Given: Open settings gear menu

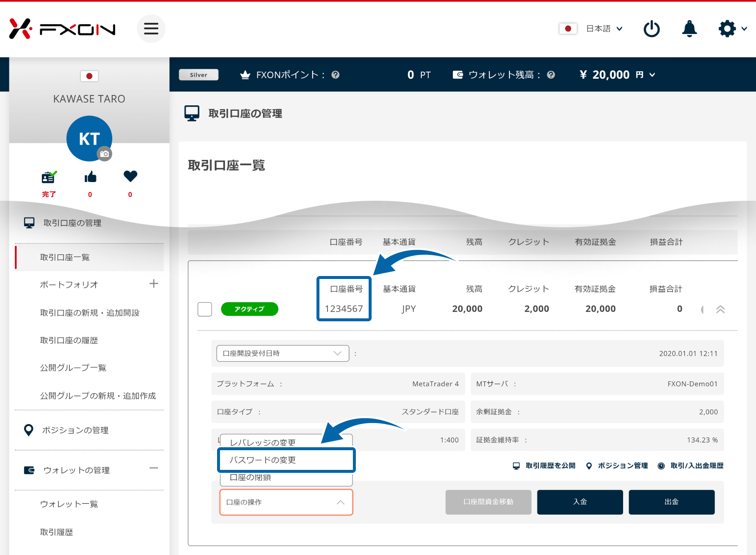Looking at the screenshot, I should [727, 29].
